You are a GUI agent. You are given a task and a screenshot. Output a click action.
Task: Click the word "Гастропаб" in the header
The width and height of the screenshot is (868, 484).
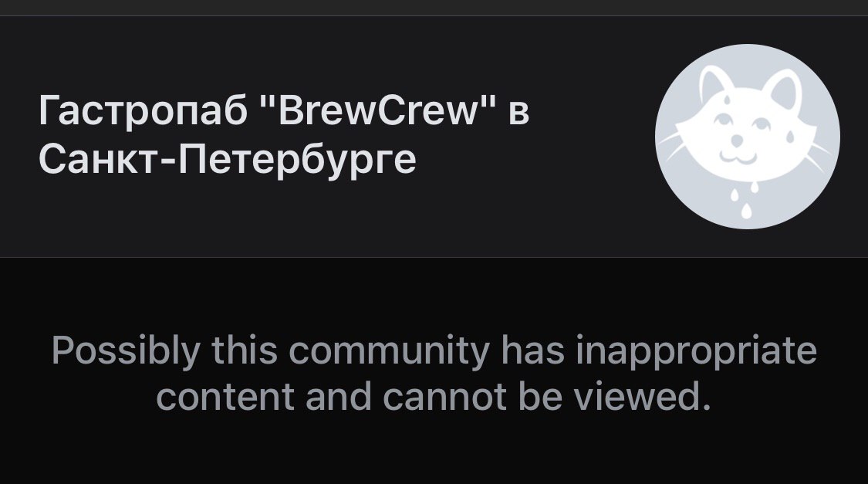click(143, 110)
